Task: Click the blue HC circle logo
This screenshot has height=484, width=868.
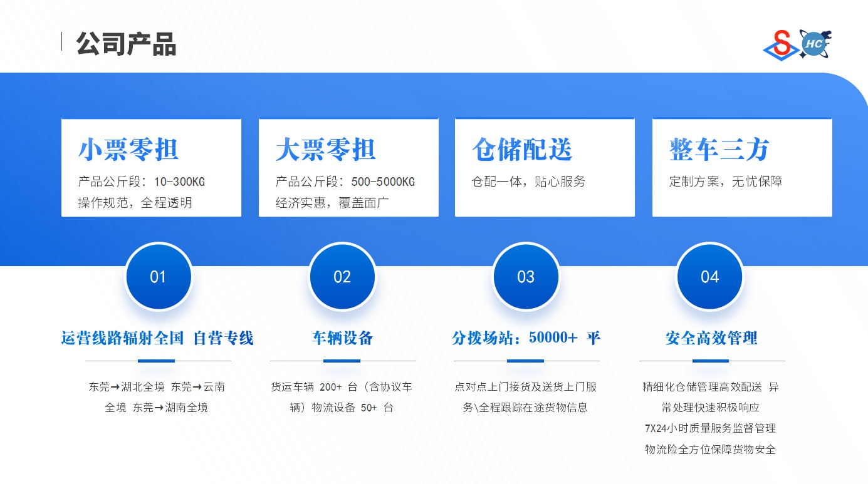Action: pyautogui.click(x=814, y=44)
